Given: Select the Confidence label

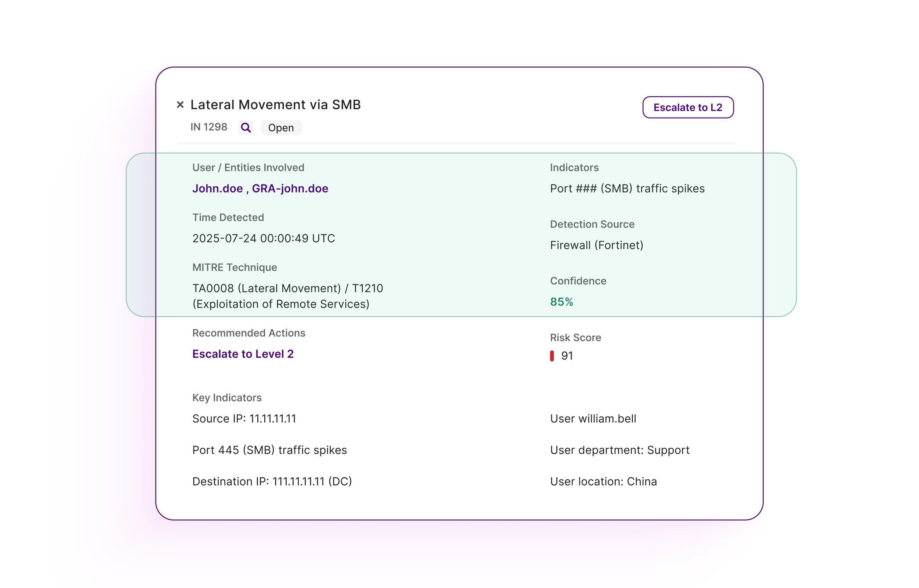Looking at the screenshot, I should click(578, 281).
